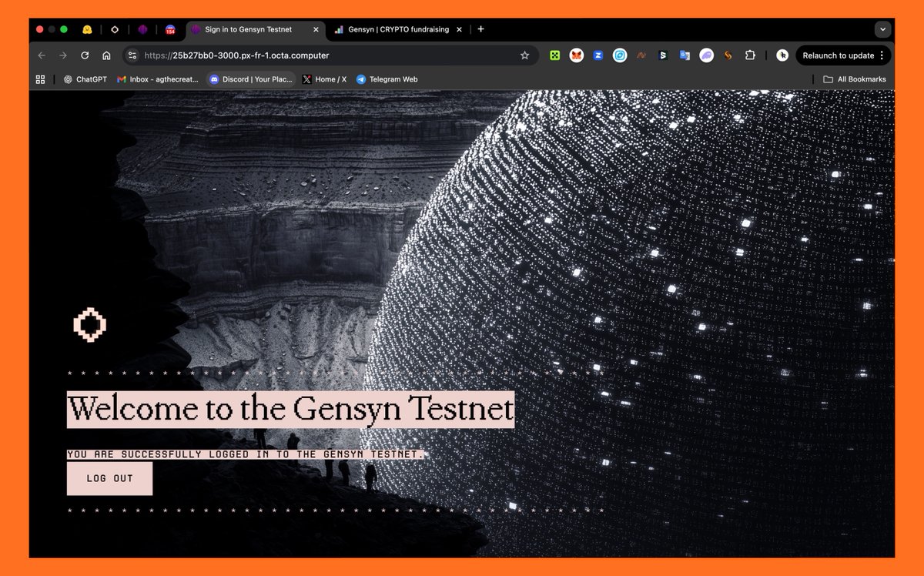Close the Sign in to Gensyn Testnet tab
The image size is (924, 576).
click(x=315, y=29)
